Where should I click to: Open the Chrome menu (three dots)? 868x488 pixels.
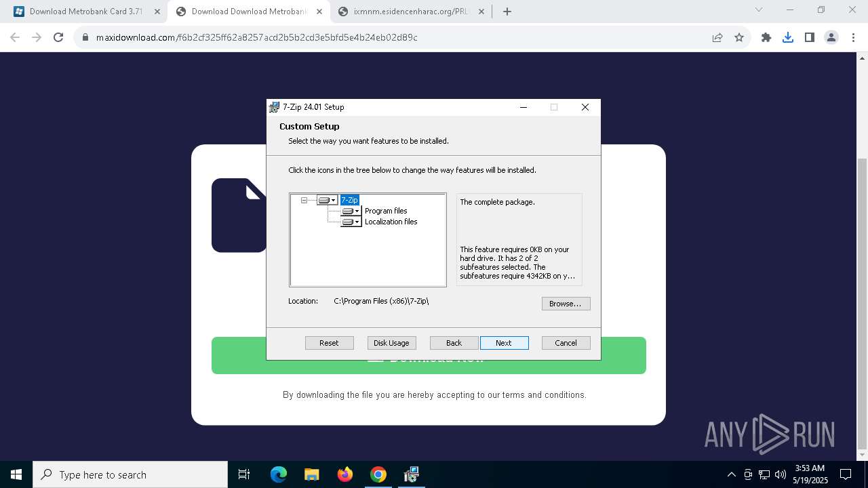click(x=853, y=38)
